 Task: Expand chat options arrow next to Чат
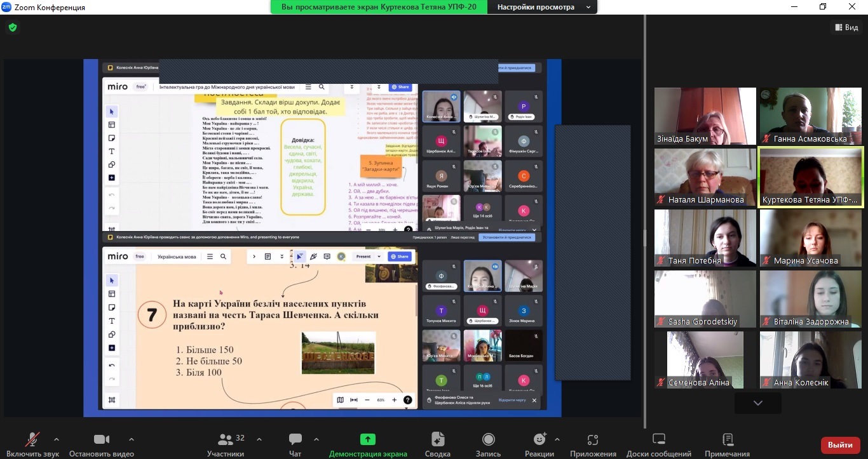coord(316,439)
